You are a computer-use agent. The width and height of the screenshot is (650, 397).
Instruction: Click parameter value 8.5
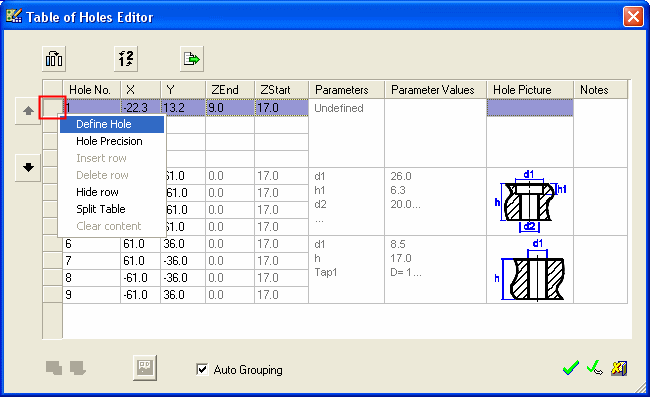(398, 244)
